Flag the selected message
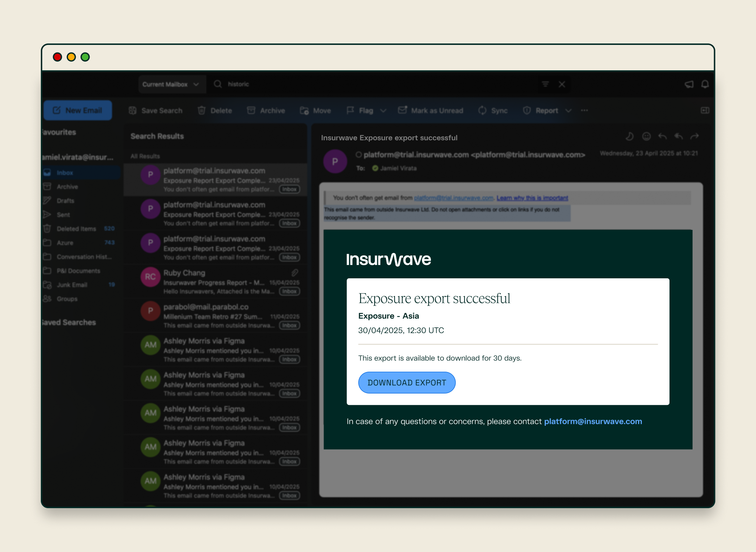This screenshot has height=552, width=756. (360, 110)
